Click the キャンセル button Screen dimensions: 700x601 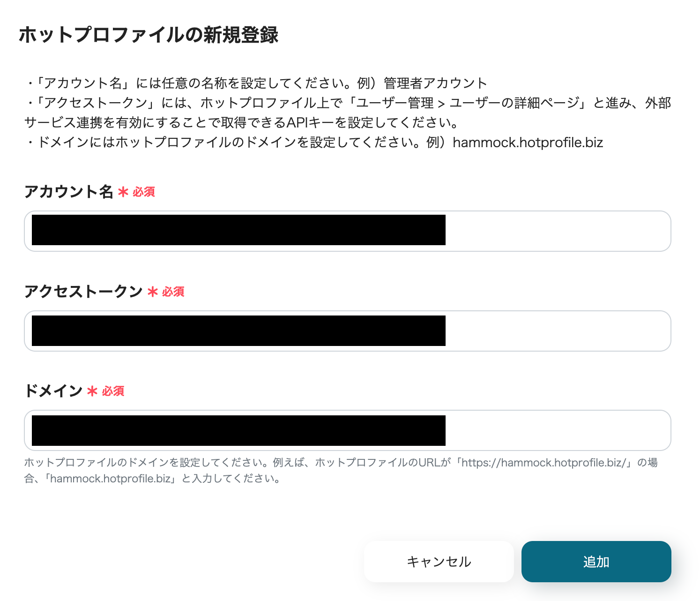click(439, 562)
